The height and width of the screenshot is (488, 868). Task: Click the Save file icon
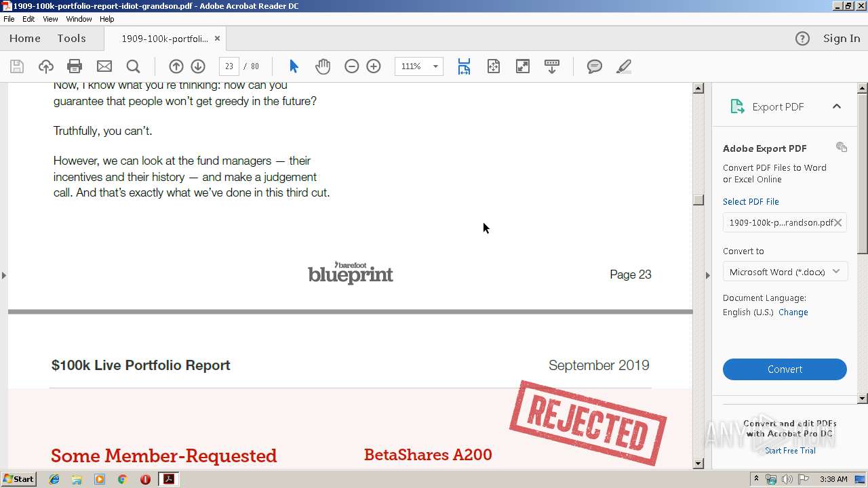pos(17,66)
